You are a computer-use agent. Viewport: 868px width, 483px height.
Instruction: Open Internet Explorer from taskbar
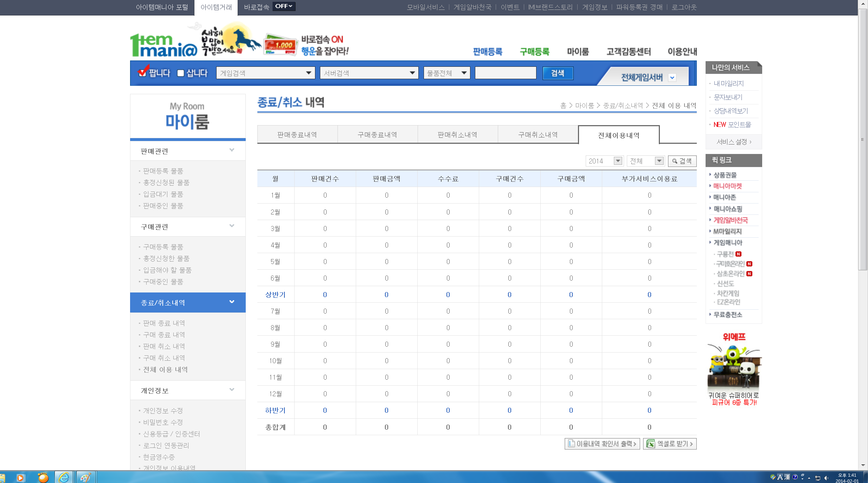coord(64,477)
